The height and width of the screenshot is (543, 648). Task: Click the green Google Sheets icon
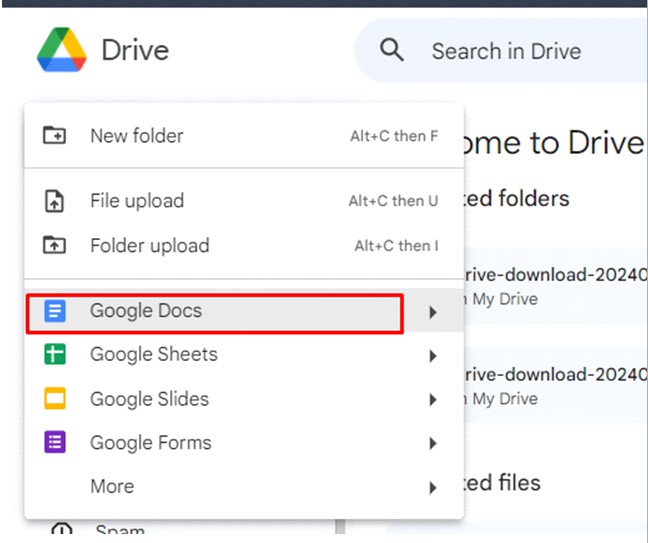(x=55, y=355)
